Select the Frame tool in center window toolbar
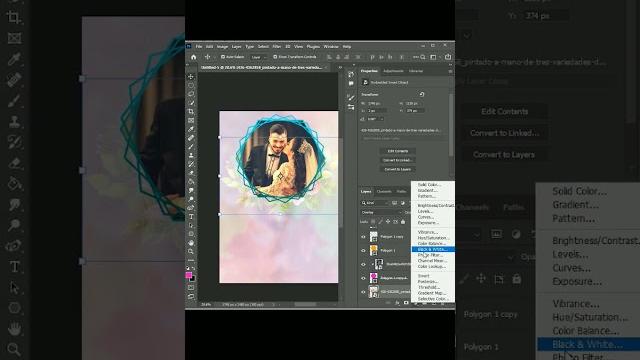The height and width of the screenshot is (360, 640). 191,120
